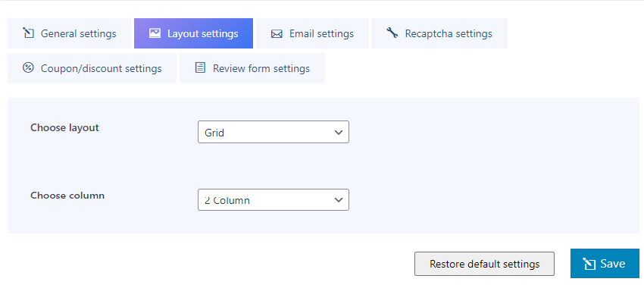Open the Email settings tab
The width and height of the screenshot is (644, 285).
pyautogui.click(x=312, y=33)
